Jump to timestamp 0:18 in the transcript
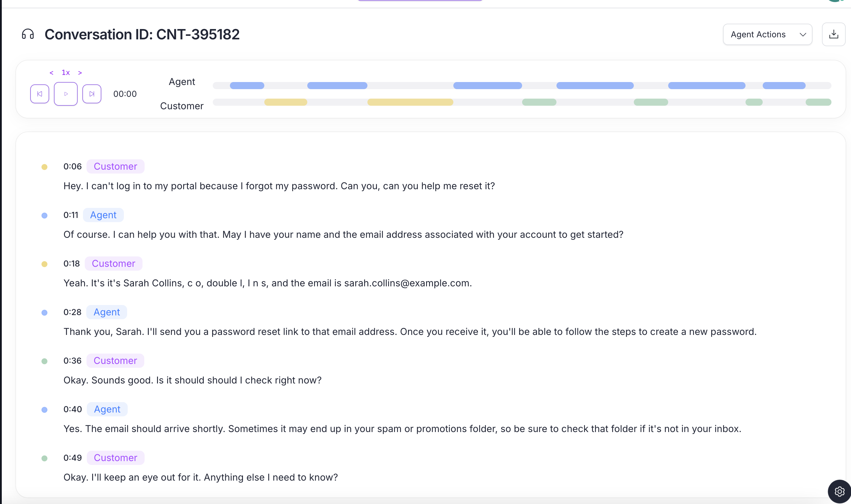Image resolution: width=851 pixels, height=504 pixels. click(71, 263)
